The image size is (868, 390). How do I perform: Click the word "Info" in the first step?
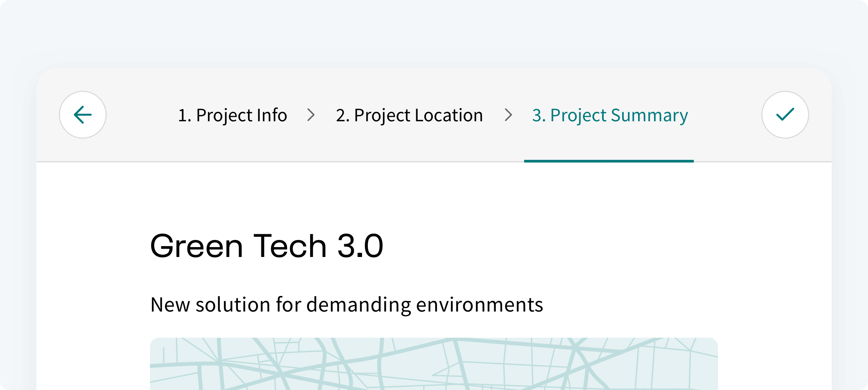coord(272,115)
